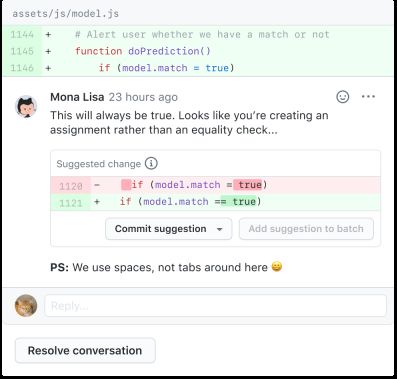Click the removed line 1120 in suggestion
Image resolution: width=397 pixels, height=379 pixels.
pyautogui.click(x=215, y=185)
